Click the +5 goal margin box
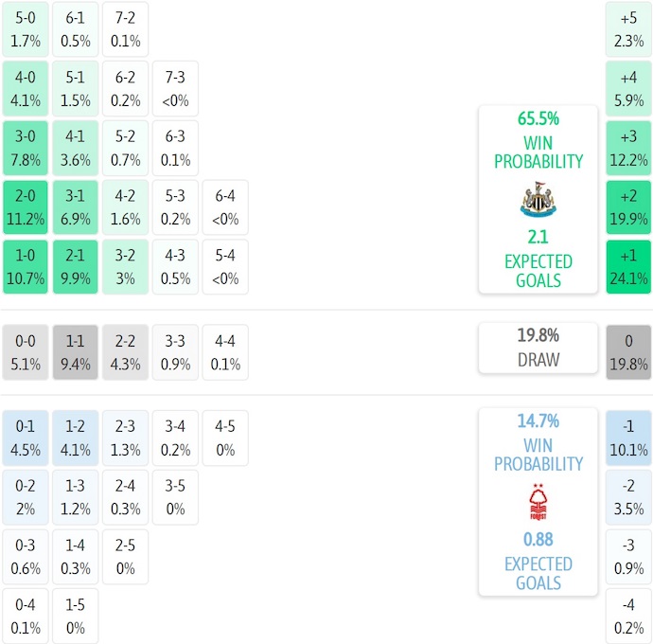Image resolution: width=653 pixels, height=644 pixels. tap(628, 29)
